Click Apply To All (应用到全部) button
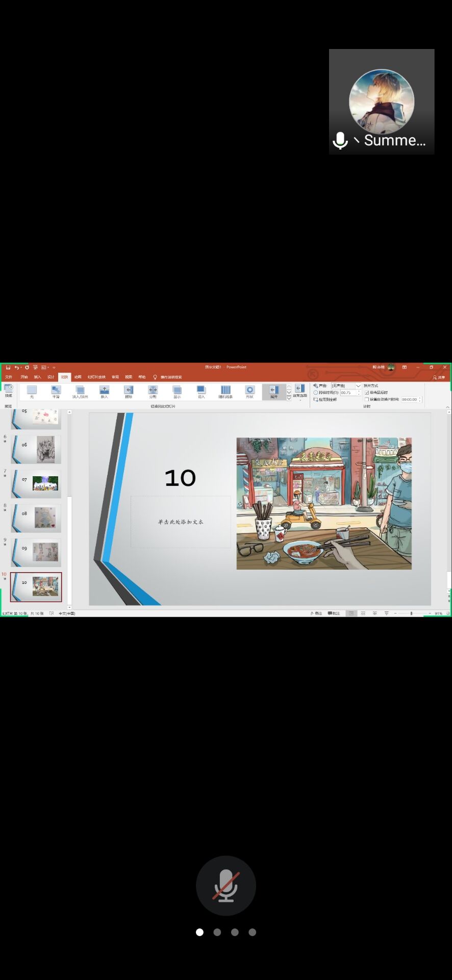Viewport: 452px width, 980px height. [x=325, y=399]
